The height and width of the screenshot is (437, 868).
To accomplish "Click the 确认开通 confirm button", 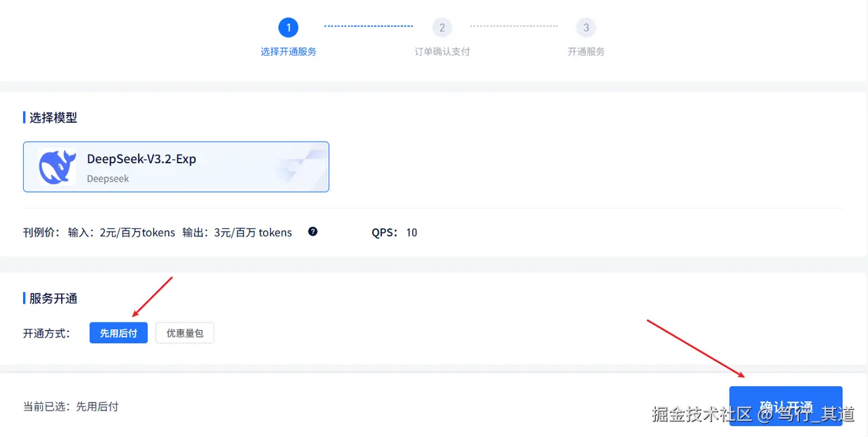I will pos(786,406).
